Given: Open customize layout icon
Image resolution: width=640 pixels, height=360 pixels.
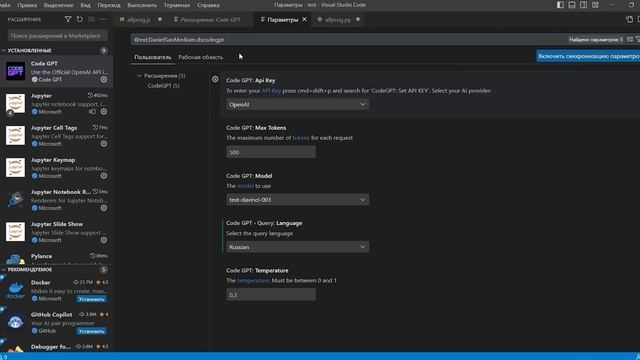Looking at the screenshot, I should pyautogui.click(x=596, y=5).
